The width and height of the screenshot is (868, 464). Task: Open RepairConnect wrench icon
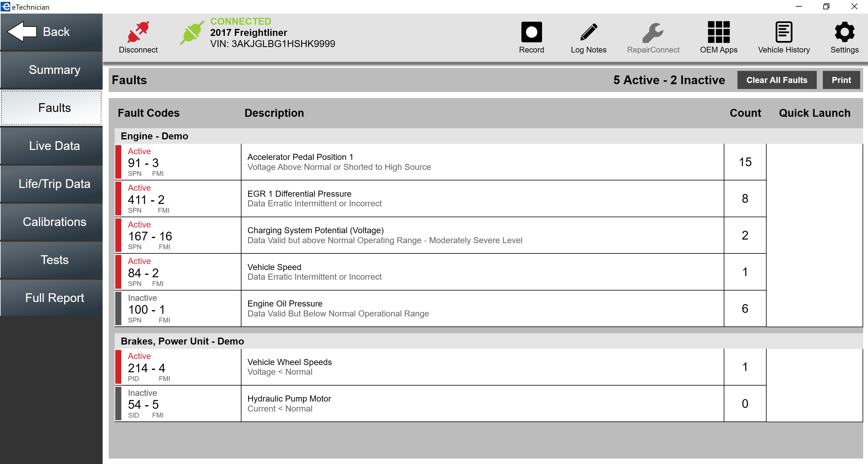click(653, 32)
